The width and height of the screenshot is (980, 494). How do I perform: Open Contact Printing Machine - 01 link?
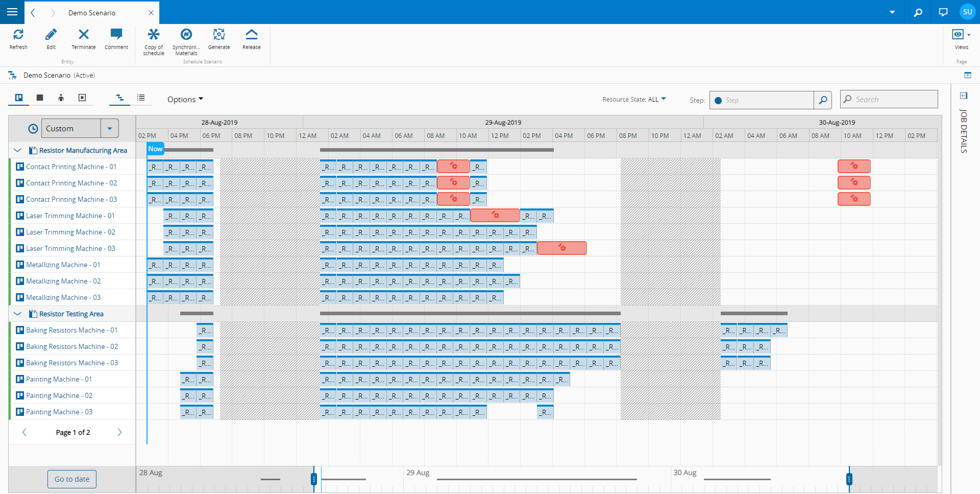pos(71,167)
